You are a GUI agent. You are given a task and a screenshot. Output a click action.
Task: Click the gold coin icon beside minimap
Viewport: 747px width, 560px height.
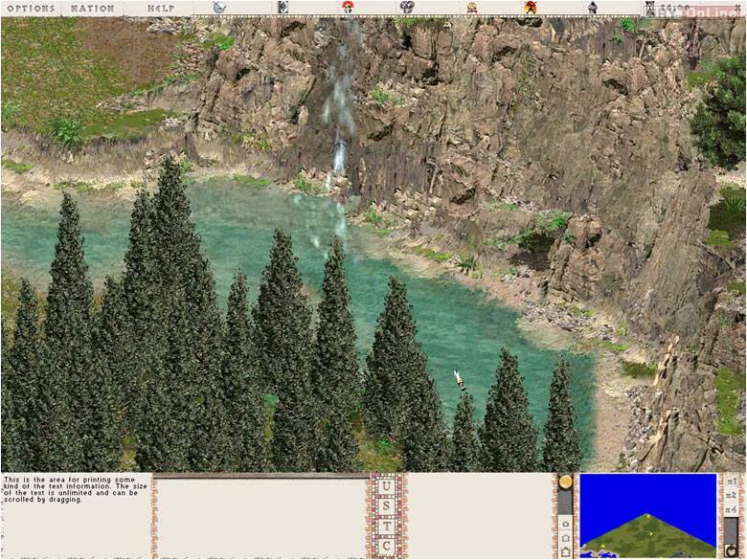click(x=565, y=482)
